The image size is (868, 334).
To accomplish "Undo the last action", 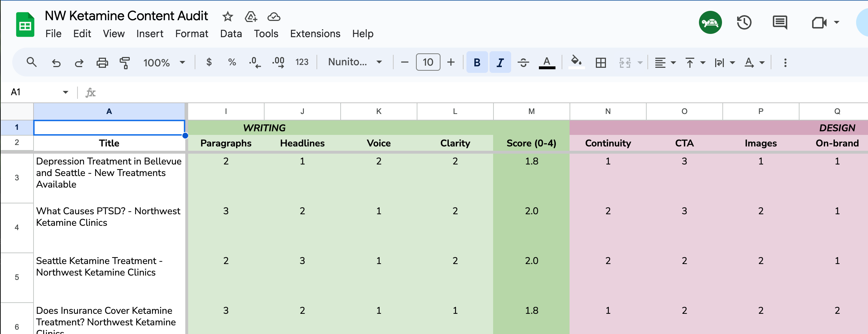I will (x=56, y=63).
